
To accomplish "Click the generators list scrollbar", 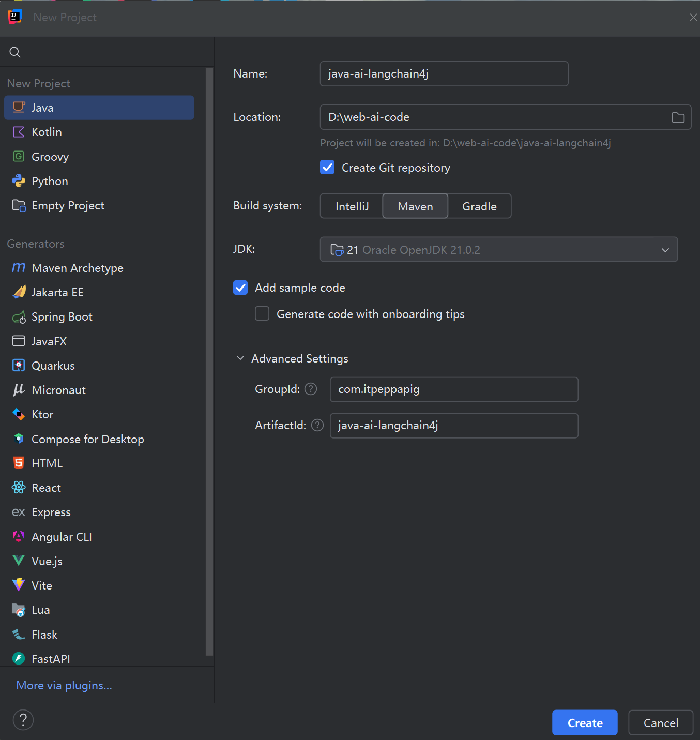I will pyautogui.click(x=209, y=362).
